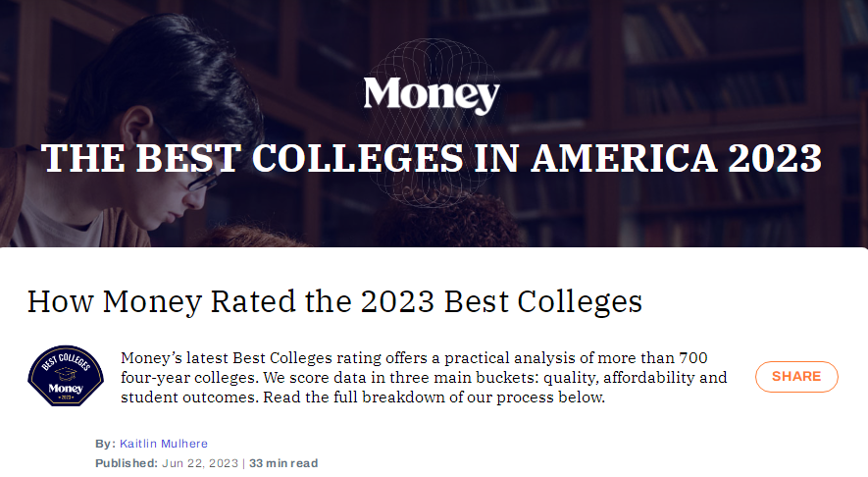
Task: Open author Kaitlin Mulhere's profile link
Action: click(163, 444)
